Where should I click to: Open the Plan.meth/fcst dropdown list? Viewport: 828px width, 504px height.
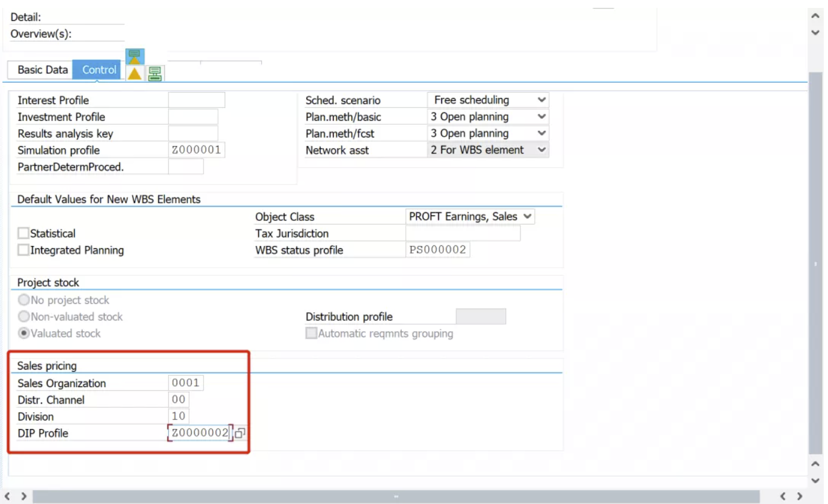click(488, 133)
